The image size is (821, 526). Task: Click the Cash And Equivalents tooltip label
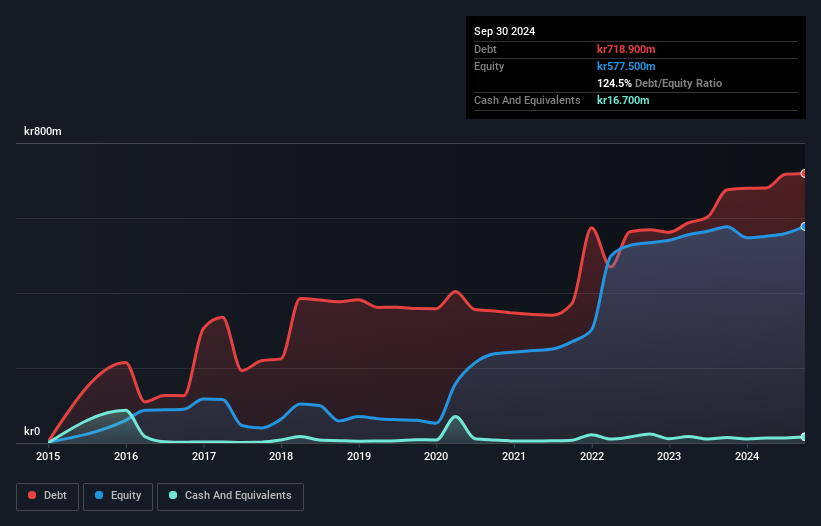coord(527,100)
